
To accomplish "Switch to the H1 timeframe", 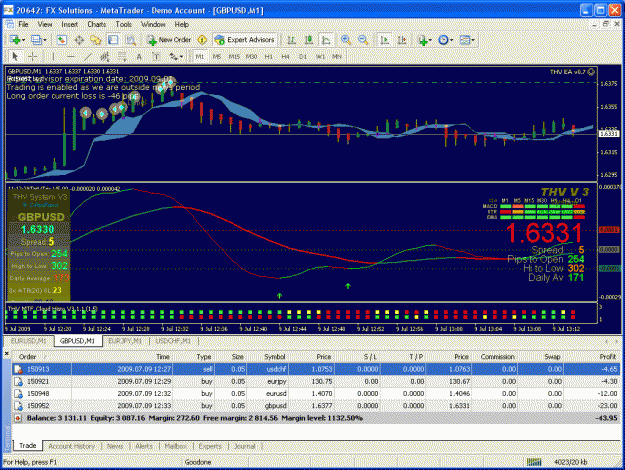I will [x=269, y=57].
